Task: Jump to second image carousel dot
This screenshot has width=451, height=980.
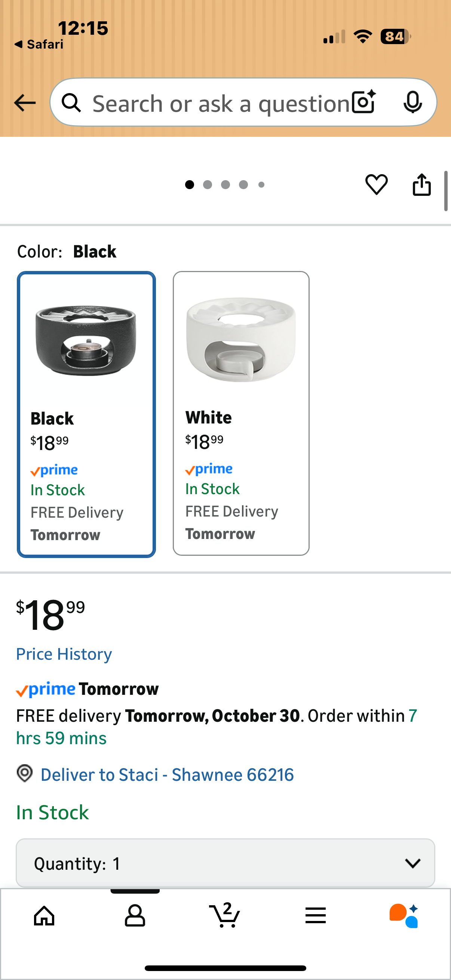Action: pyautogui.click(x=208, y=185)
